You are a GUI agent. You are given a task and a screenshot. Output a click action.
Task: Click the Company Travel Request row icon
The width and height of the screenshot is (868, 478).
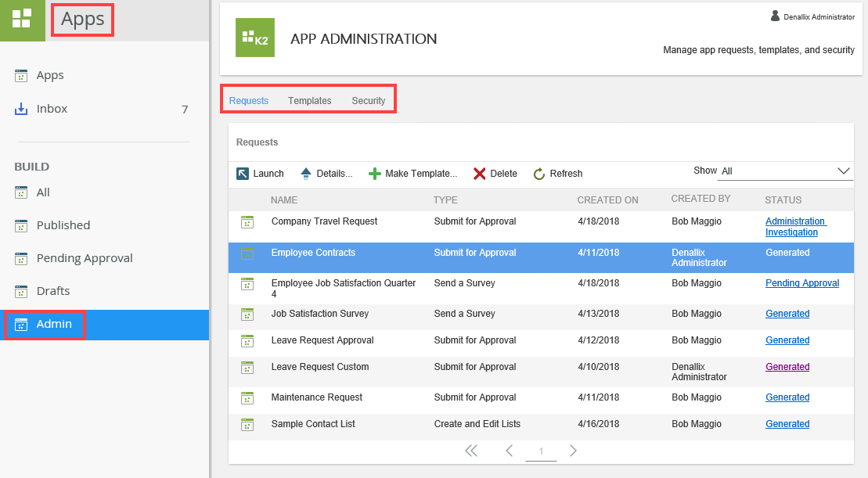(x=247, y=222)
